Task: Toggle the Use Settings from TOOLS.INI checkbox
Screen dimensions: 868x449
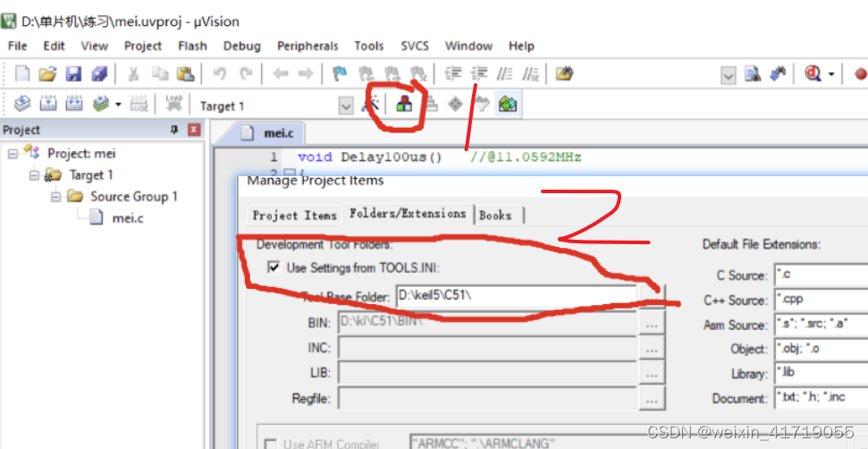Action: pos(274,268)
